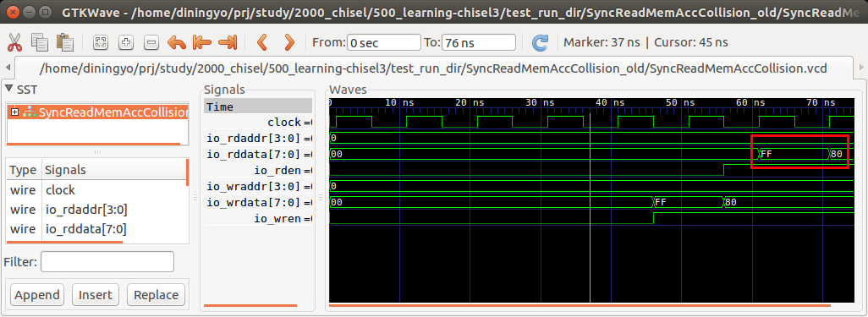This screenshot has height=317, width=868.
Task: Minimize the GTKWave window
Action: pyautogui.click(x=30, y=12)
